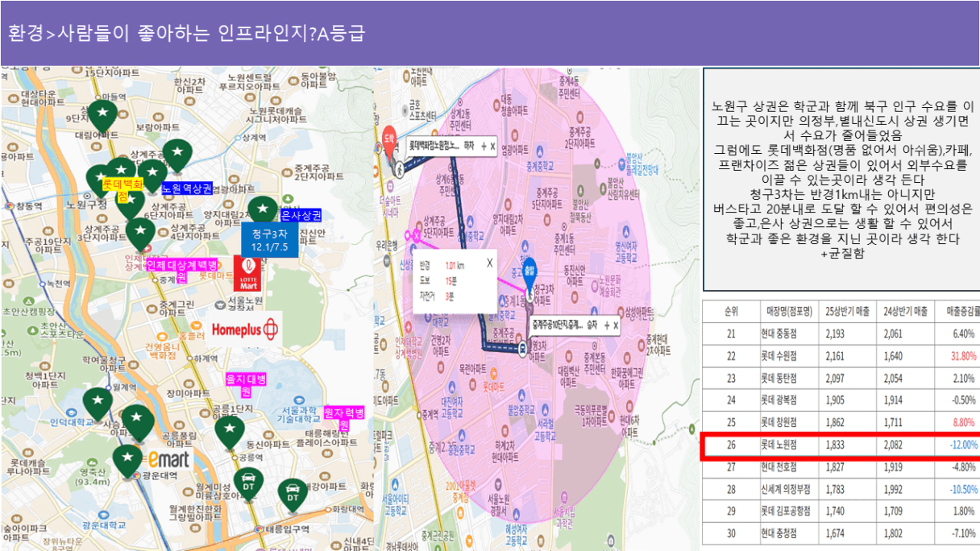Click the red 도착 arrival marker
Image resolution: width=980 pixels, height=551 pixels.
(388, 142)
